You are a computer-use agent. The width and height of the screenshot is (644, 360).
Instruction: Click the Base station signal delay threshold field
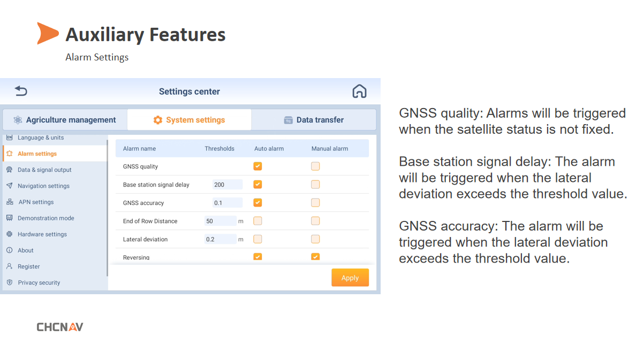227,184
